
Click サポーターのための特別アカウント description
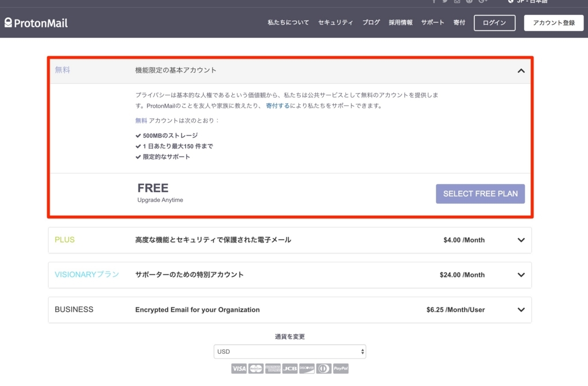pyautogui.click(x=189, y=274)
